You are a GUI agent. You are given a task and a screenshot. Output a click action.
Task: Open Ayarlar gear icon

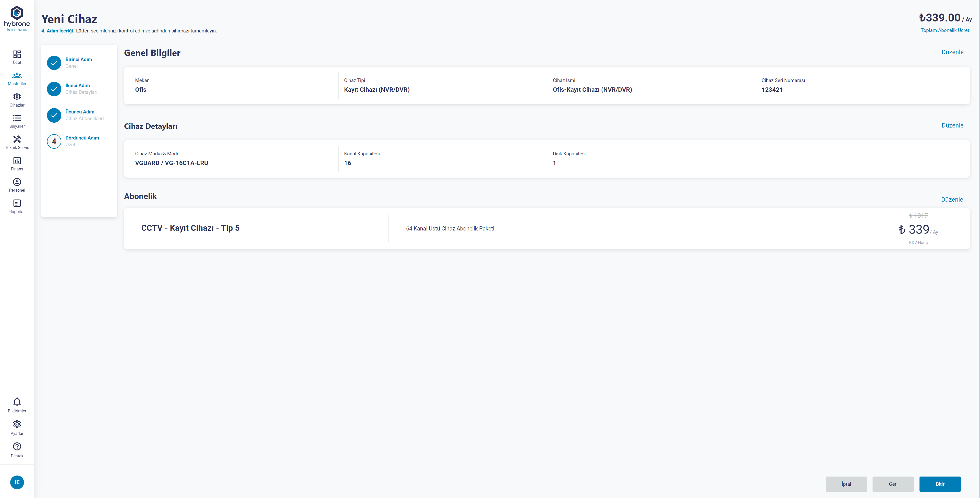pos(17,424)
